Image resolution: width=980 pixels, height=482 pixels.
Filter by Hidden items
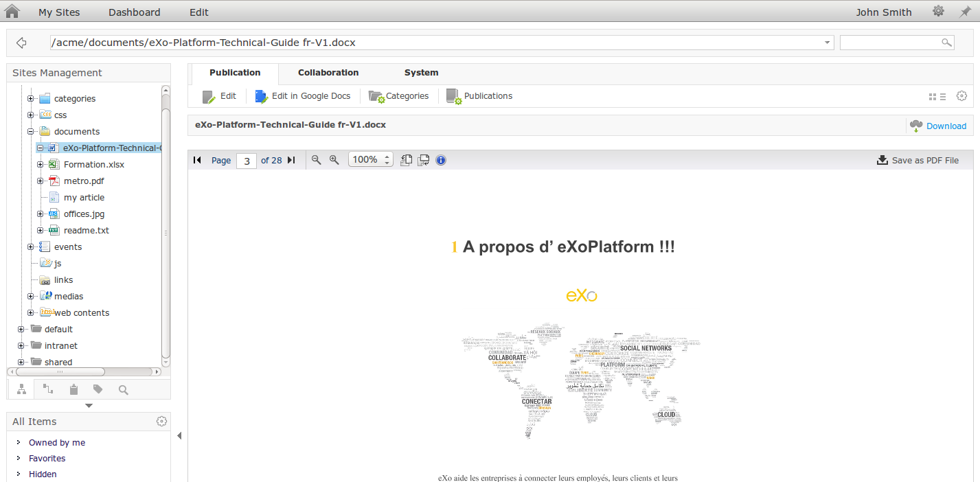point(43,474)
